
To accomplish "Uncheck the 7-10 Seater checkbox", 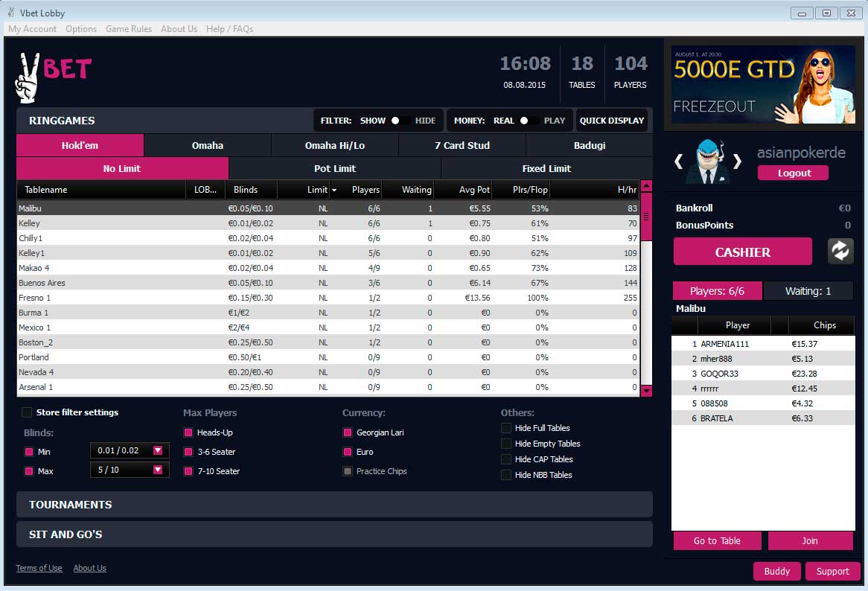I will pos(188,471).
